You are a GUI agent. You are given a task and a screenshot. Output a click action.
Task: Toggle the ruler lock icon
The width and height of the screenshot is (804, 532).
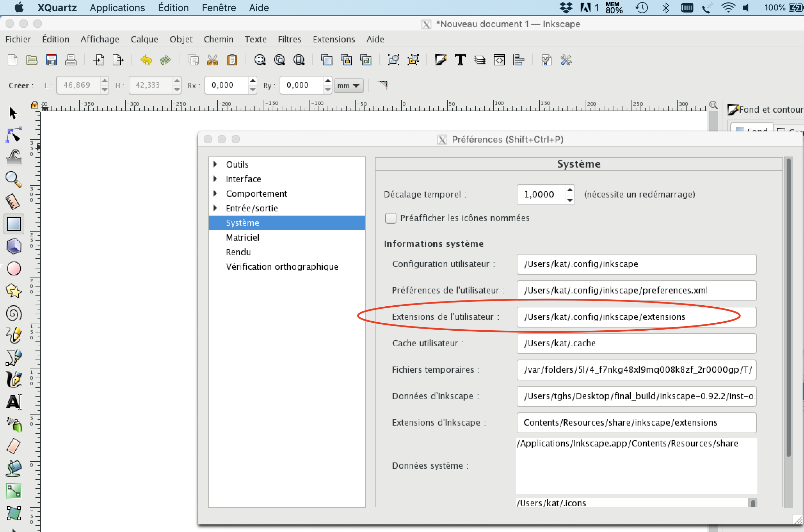(x=34, y=105)
